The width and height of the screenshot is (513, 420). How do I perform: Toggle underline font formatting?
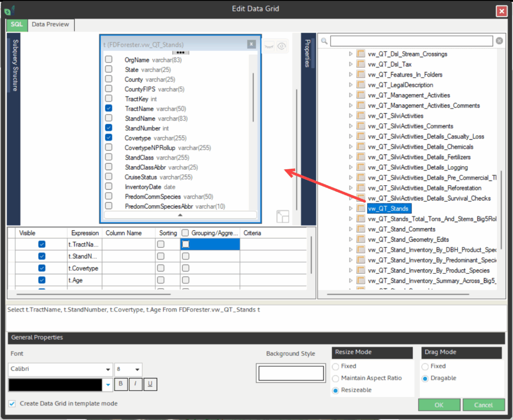pos(150,384)
